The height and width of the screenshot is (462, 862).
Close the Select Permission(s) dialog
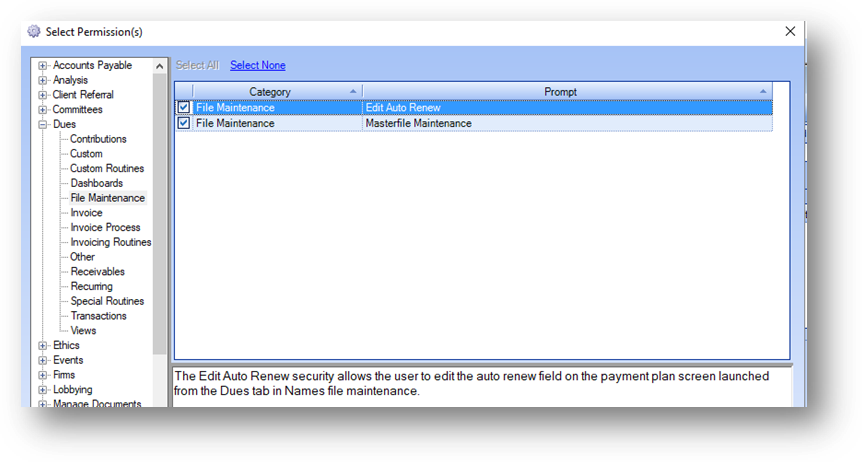pos(790,31)
